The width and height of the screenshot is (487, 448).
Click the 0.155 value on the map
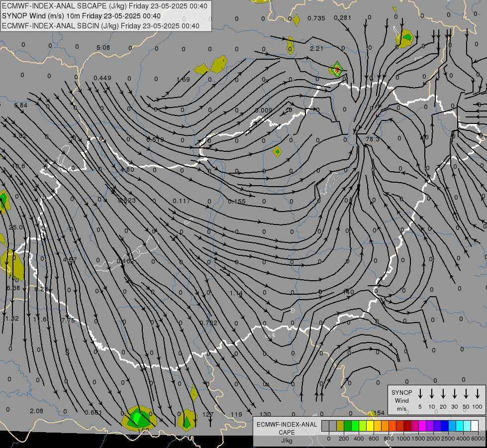[237, 202]
